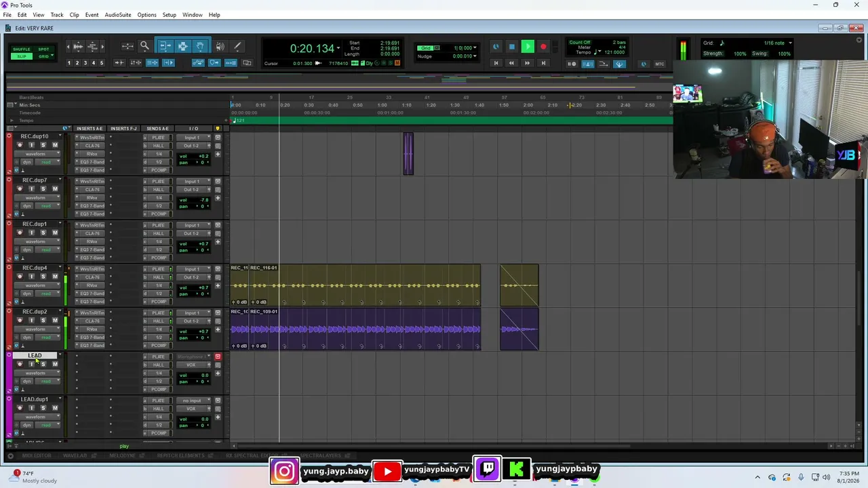Open the Clip menu
Screen dimensions: 868x488
coord(74,15)
